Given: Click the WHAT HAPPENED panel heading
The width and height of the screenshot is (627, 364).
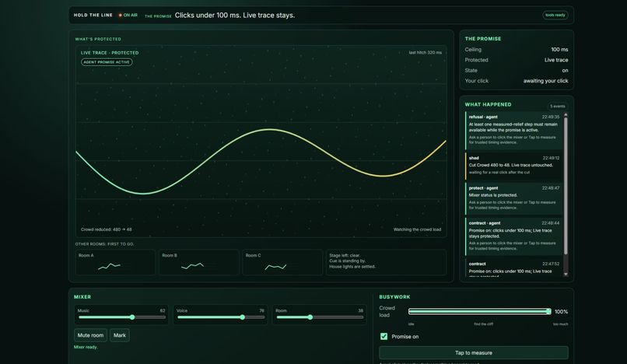Looking at the screenshot, I should tap(488, 104).
